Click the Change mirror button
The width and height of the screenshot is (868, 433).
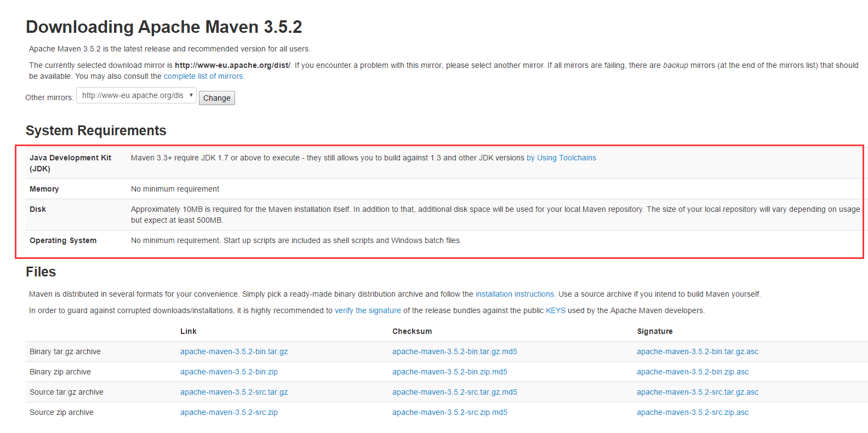click(217, 98)
